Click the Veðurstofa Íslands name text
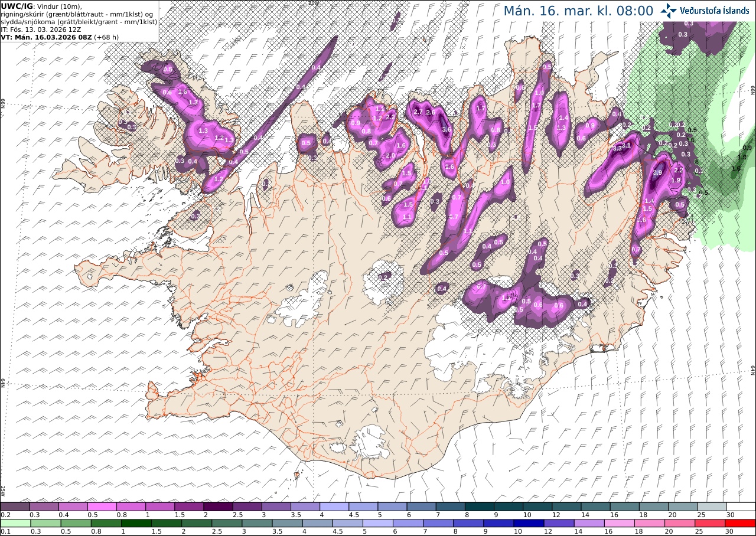The image size is (756, 536). click(x=715, y=11)
